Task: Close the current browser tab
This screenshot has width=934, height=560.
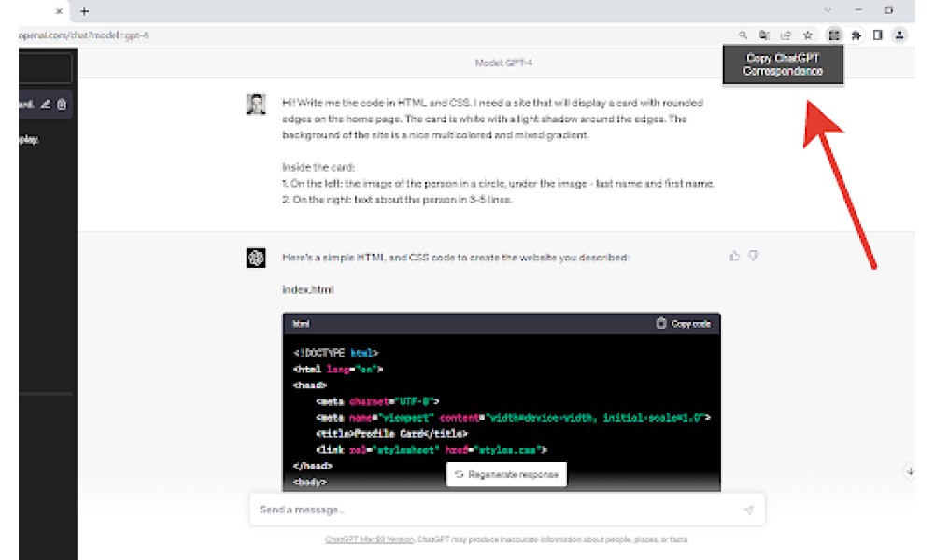Action: pos(59,11)
